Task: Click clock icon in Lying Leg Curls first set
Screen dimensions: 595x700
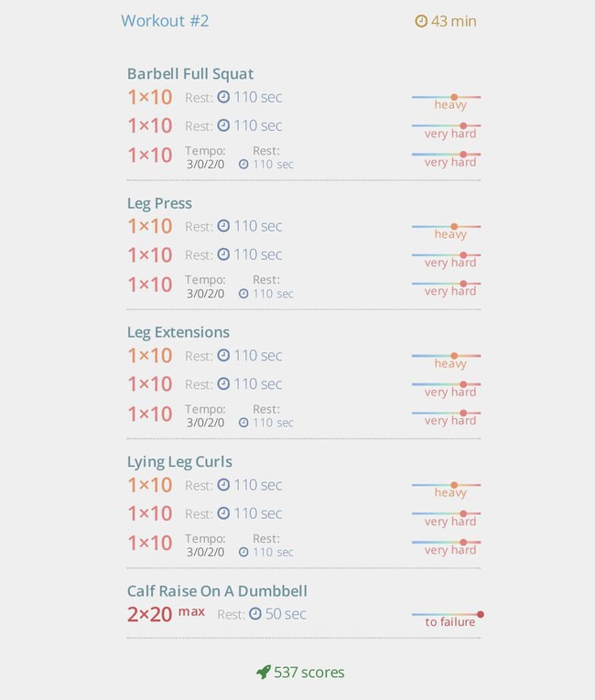Action: (223, 485)
